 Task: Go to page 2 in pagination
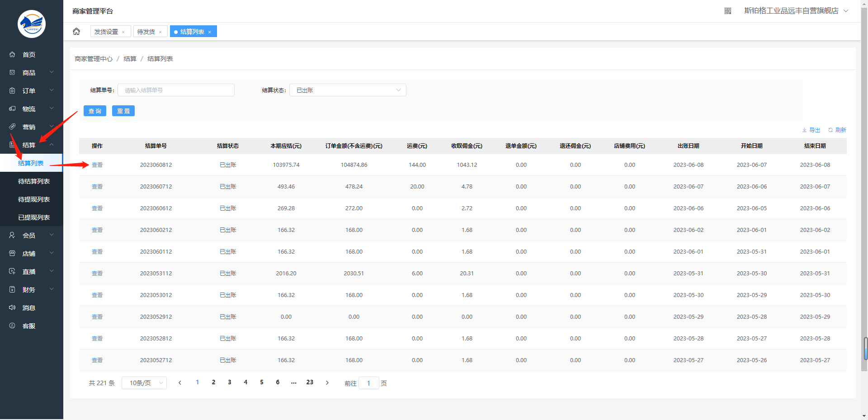pos(213,382)
